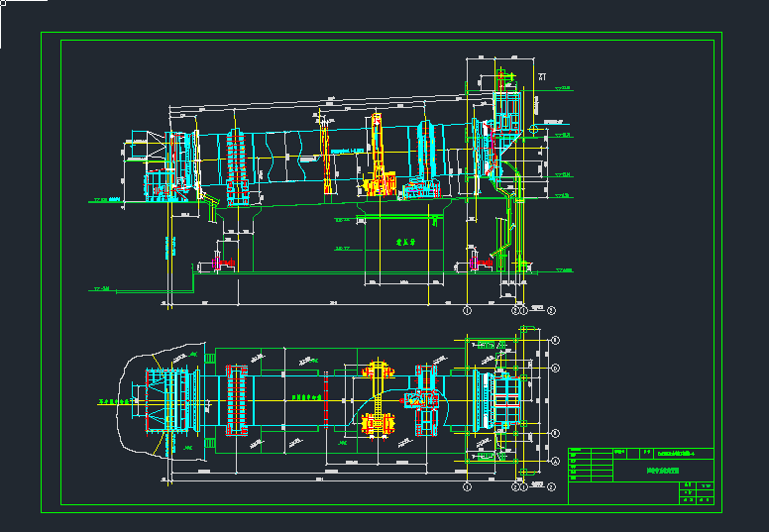Viewport: 769px width, 532px height.
Task: Select grid bubble 1 below the plan view
Action: pos(467,487)
